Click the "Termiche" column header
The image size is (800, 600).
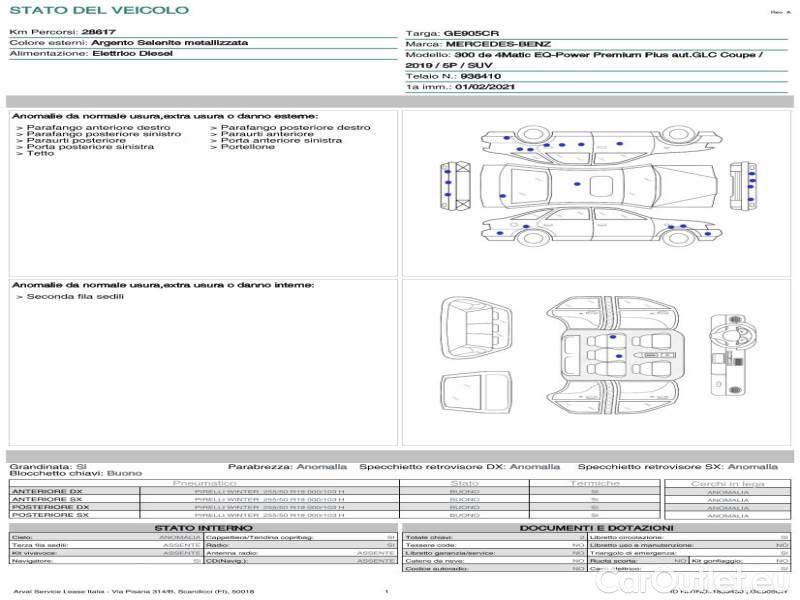(x=594, y=483)
